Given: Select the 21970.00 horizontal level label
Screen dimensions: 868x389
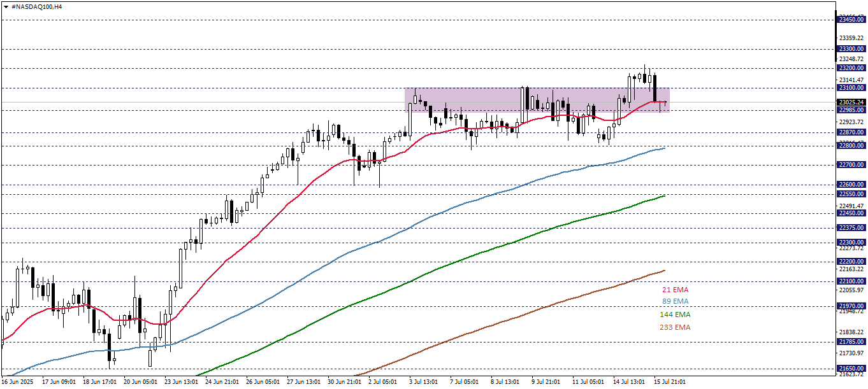Looking at the screenshot, I should click(x=851, y=306).
